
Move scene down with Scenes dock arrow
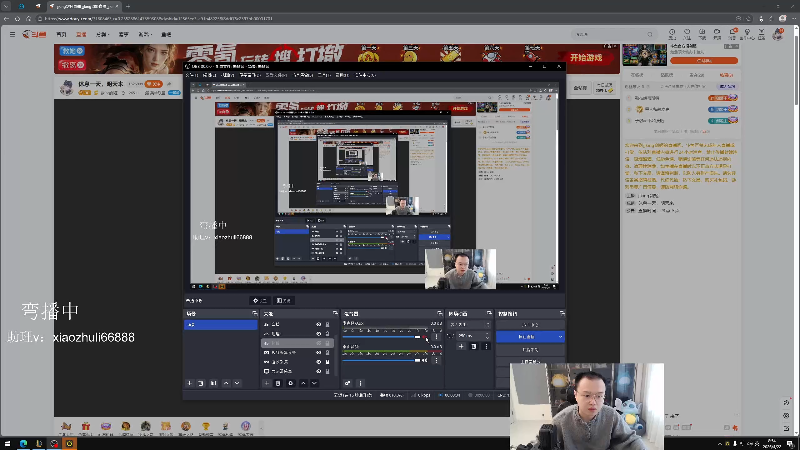point(237,383)
